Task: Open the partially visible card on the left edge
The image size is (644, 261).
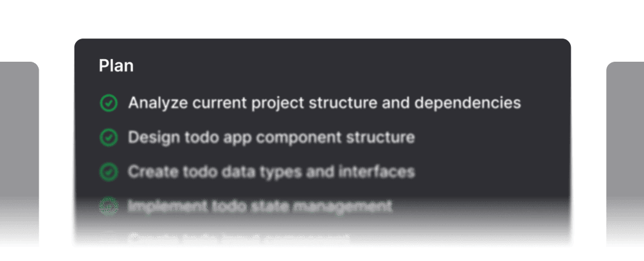Action: click(x=19, y=154)
